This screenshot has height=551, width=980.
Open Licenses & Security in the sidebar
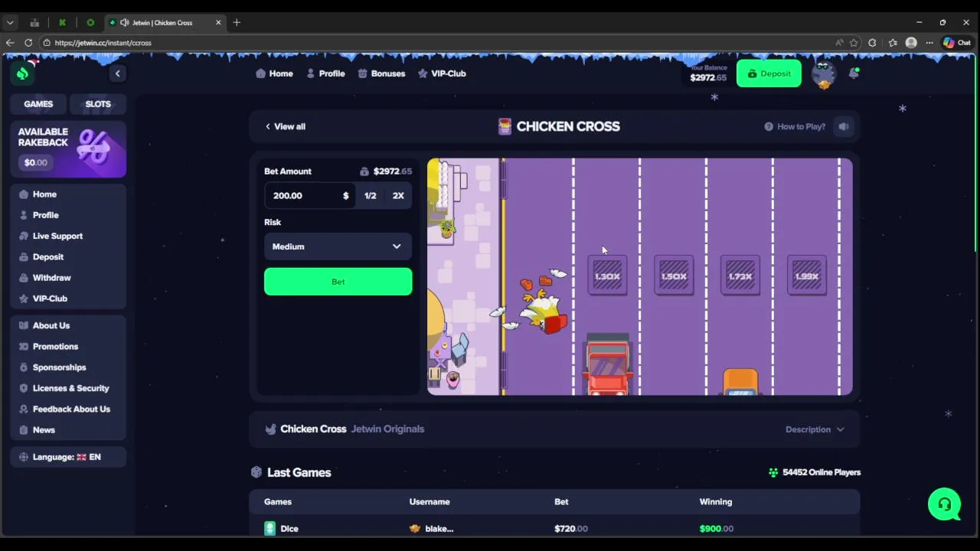[x=68, y=388]
